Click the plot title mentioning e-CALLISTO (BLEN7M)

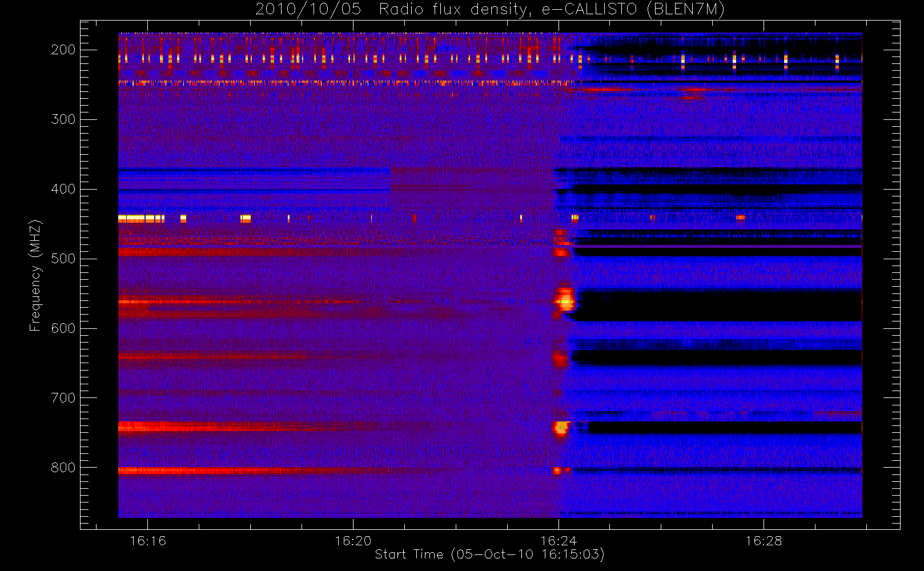pos(490,9)
